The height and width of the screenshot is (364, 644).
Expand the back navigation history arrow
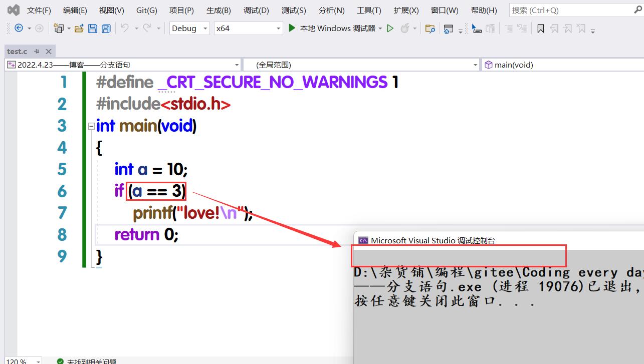click(x=29, y=29)
